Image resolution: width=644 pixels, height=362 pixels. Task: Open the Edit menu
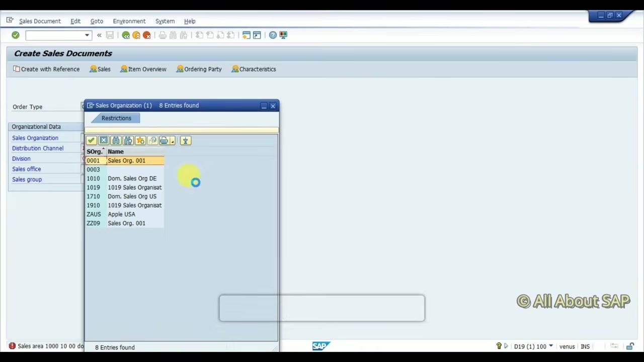[x=75, y=21]
